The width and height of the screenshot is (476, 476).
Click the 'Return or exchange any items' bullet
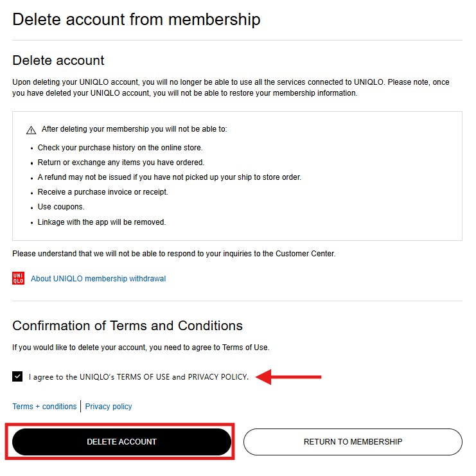coord(121,163)
